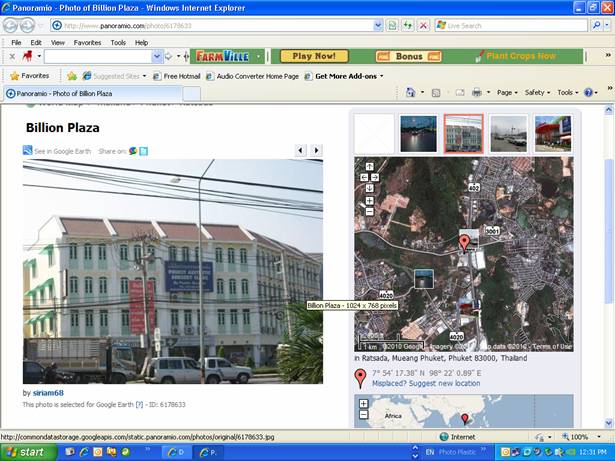The image size is (615, 461).
Task: Click Misplaced? Suggest new location link
Action: [426, 383]
